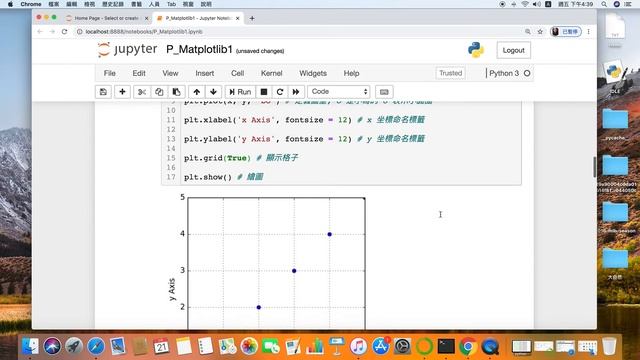
Task: Click the plt.show() code line
Action: pyautogui.click(x=223, y=177)
